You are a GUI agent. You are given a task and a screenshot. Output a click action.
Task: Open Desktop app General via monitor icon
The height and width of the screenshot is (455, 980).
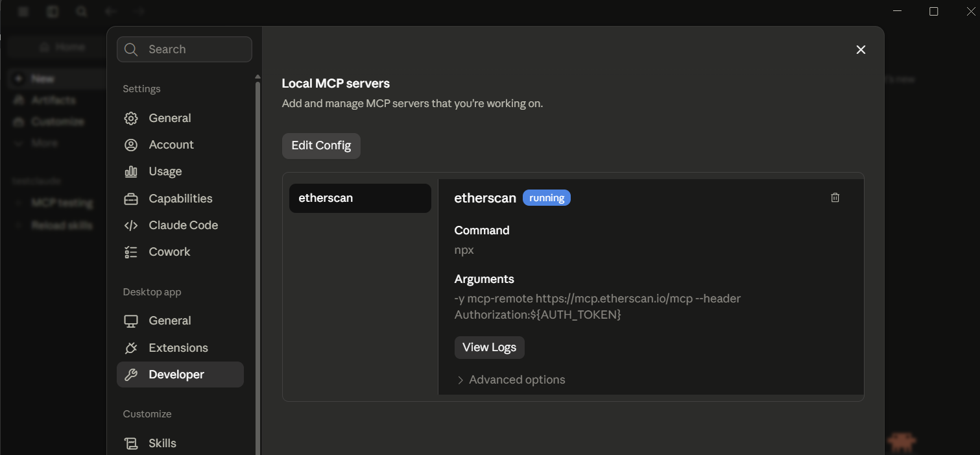(131, 321)
